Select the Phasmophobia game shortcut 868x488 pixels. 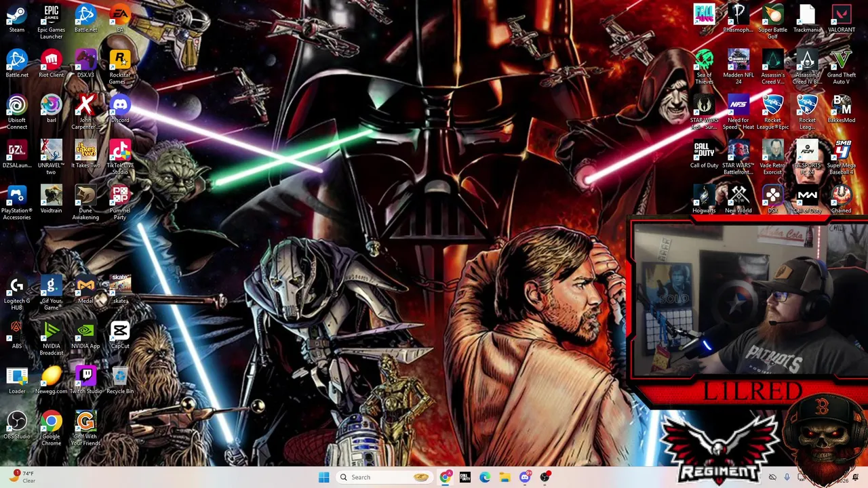[x=738, y=19]
